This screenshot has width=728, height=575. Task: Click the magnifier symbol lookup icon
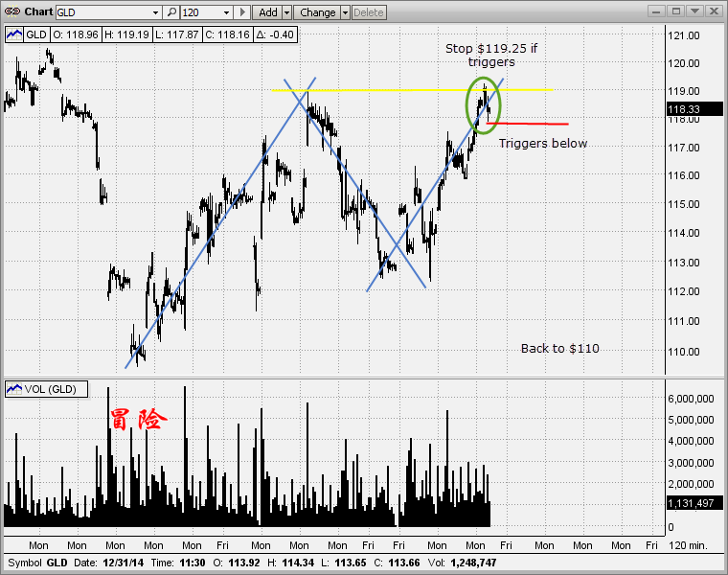pos(171,12)
